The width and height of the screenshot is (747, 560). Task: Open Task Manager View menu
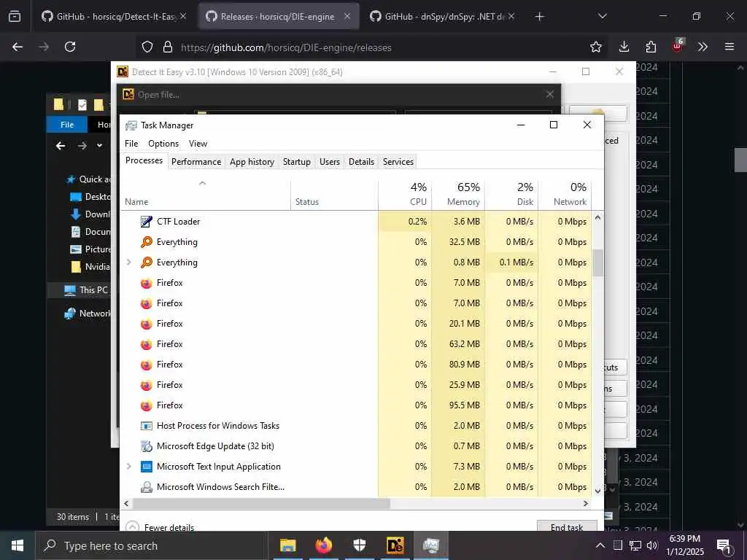[x=198, y=144]
